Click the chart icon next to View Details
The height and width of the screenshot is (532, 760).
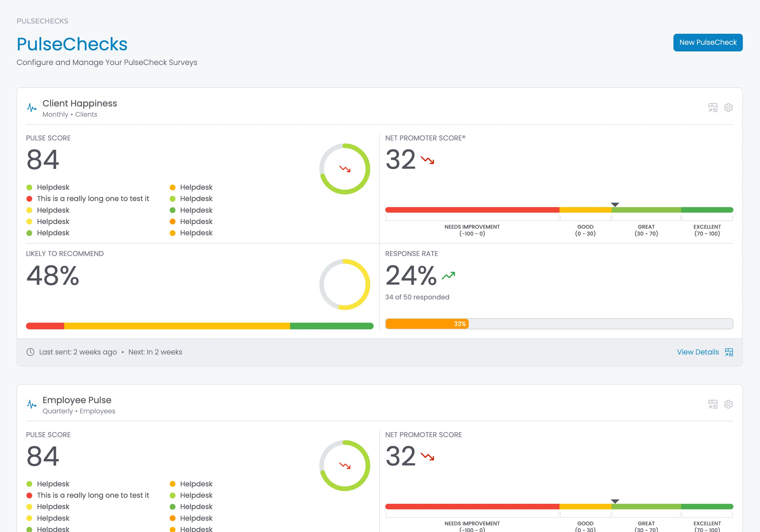729,352
